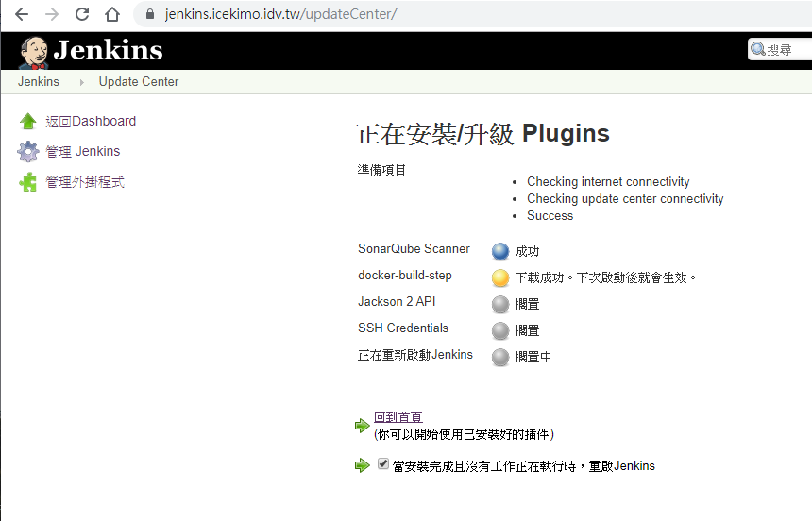
Task: Click the Checking update center connectivity entry
Action: pos(625,199)
